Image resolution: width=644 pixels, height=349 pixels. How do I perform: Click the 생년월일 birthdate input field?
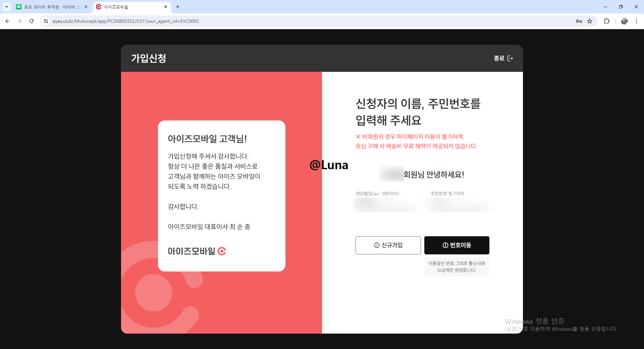pyautogui.click(x=386, y=205)
